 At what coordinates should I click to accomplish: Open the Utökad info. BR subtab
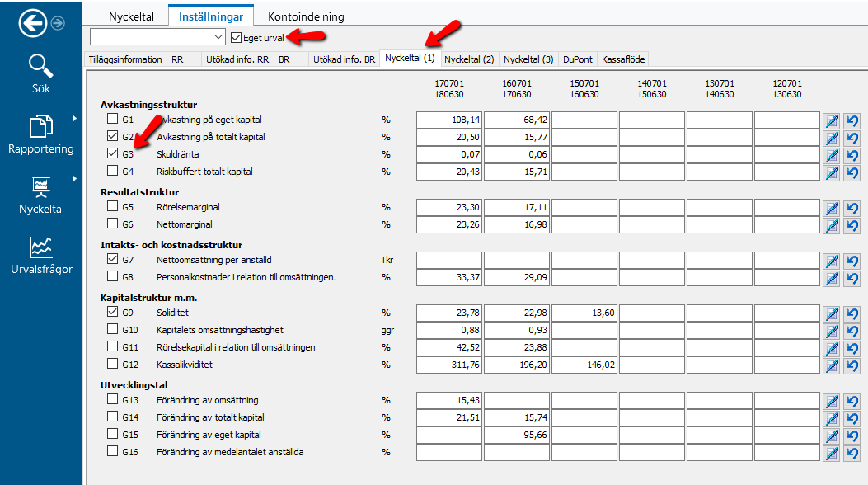point(344,59)
